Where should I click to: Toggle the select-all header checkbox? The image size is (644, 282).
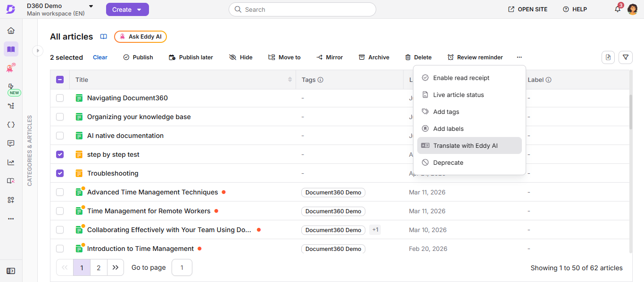point(60,80)
